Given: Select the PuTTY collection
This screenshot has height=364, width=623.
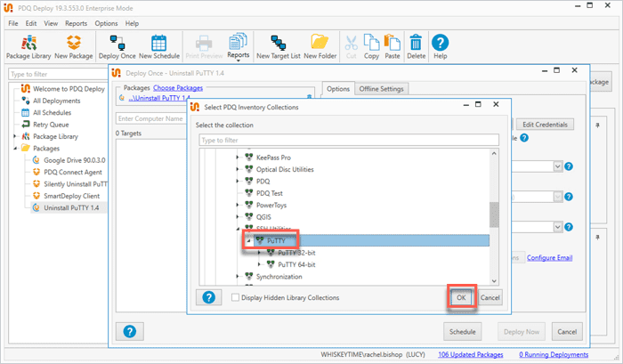Looking at the screenshot, I should [276, 240].
